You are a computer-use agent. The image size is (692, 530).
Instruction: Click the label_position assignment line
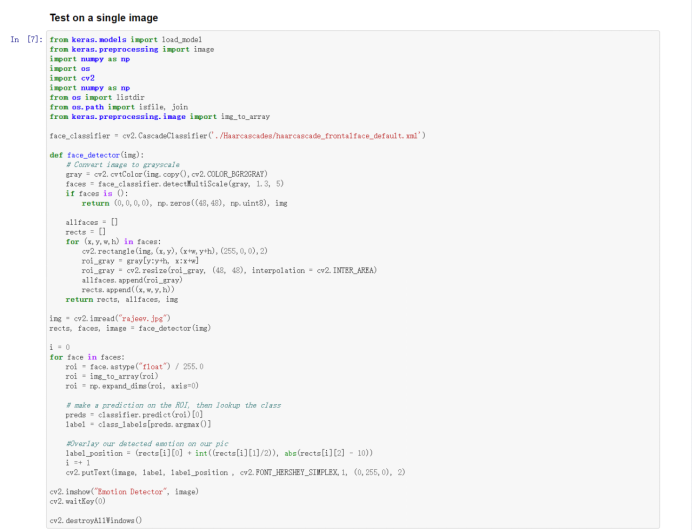tap(219, 453)
